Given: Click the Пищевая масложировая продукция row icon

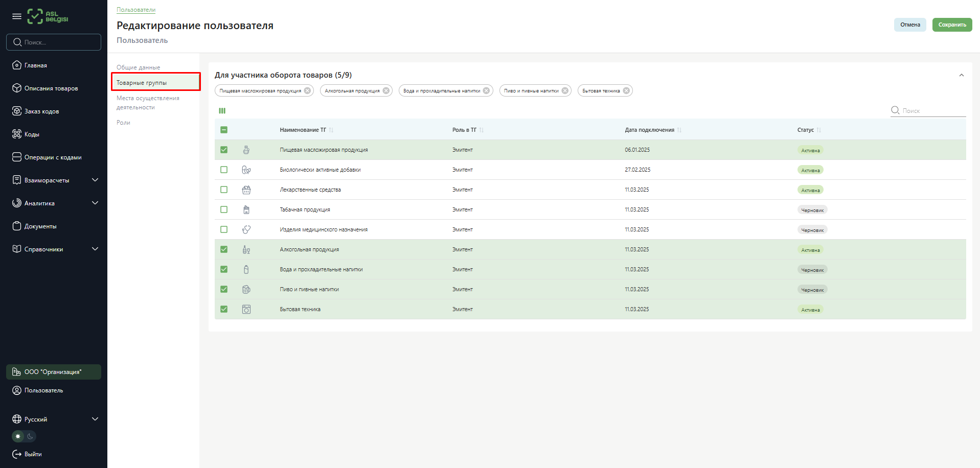Looking at the screenshot, I should 246,150.
